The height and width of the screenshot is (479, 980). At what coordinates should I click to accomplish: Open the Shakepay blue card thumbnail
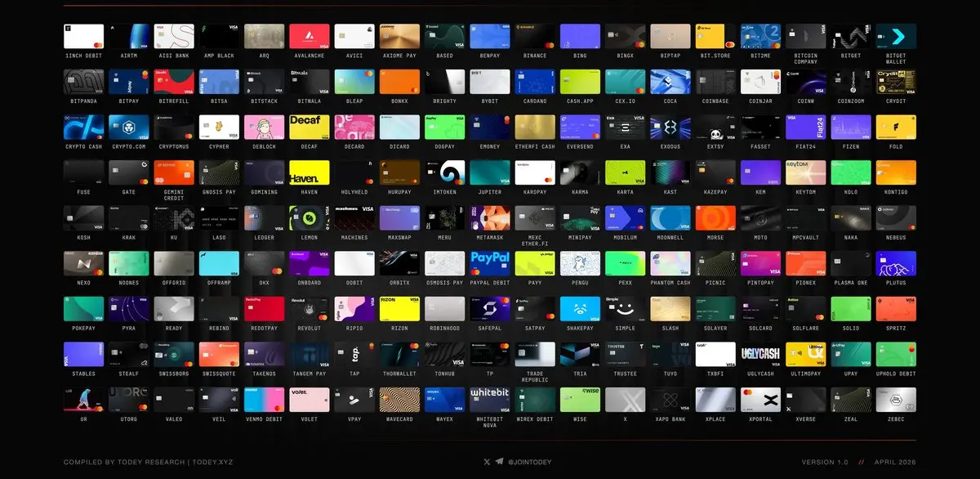click(x=580, y=309)
